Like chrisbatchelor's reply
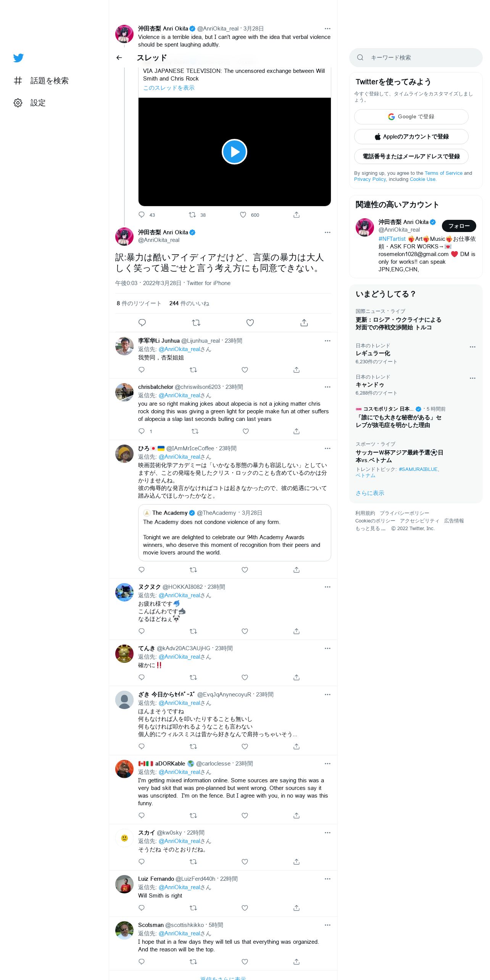 coord(246,431)
